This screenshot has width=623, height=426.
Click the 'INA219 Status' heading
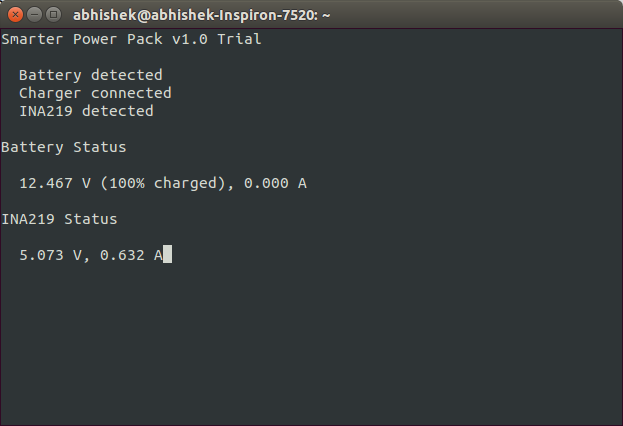[59, 219]
